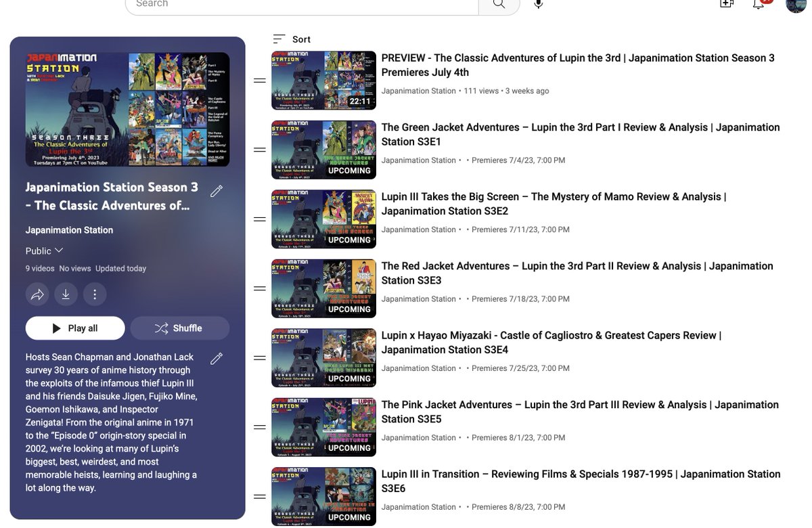The height and width of the screenshot is (528, 812).
Task: Open Pink Jacket Adventures thumbnail
Action: point(323,427)
